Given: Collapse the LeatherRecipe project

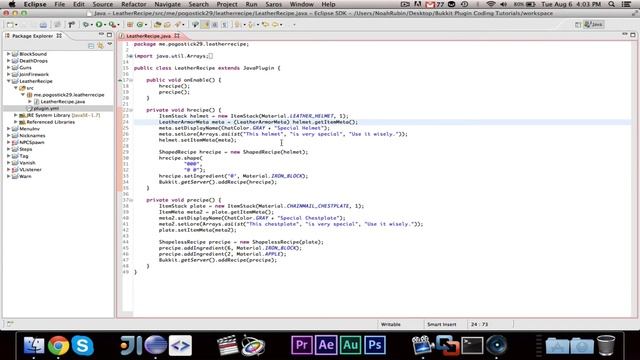Looking at the screenshot, I should 9,81.
